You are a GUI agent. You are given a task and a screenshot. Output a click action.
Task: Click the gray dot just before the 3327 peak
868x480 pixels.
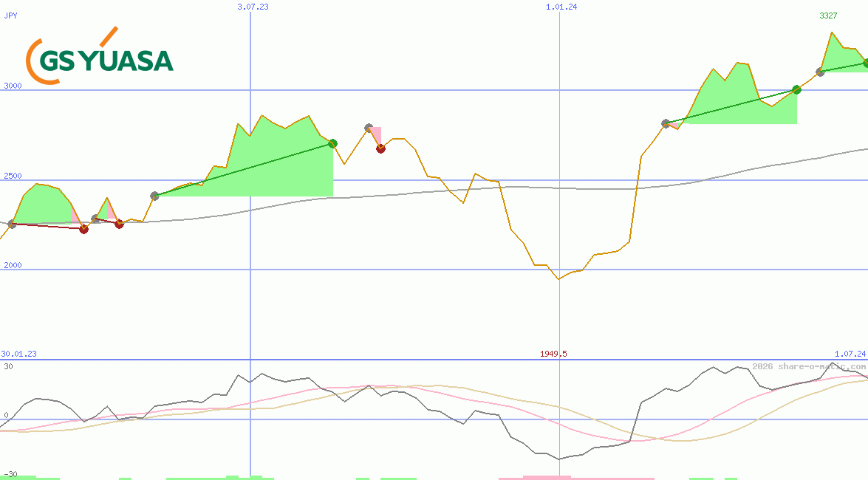click(x=820, y=72)
